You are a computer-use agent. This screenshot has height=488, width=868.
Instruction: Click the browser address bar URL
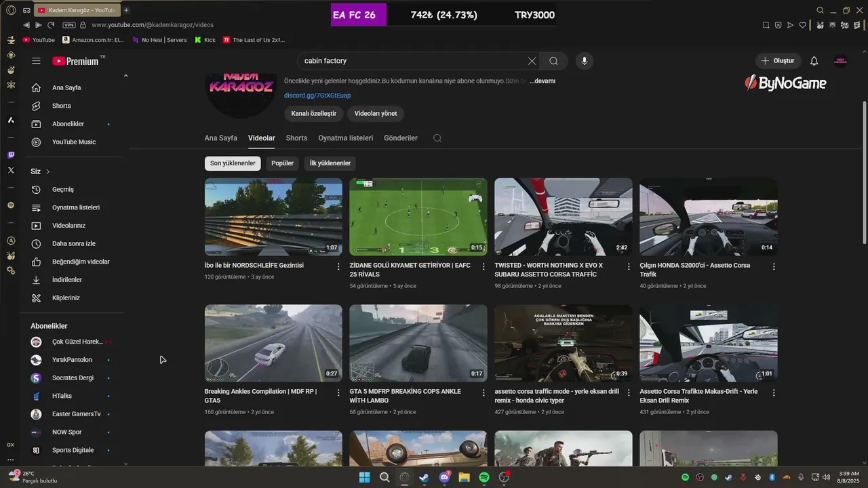pyautogui.click(x=153, y=25)
